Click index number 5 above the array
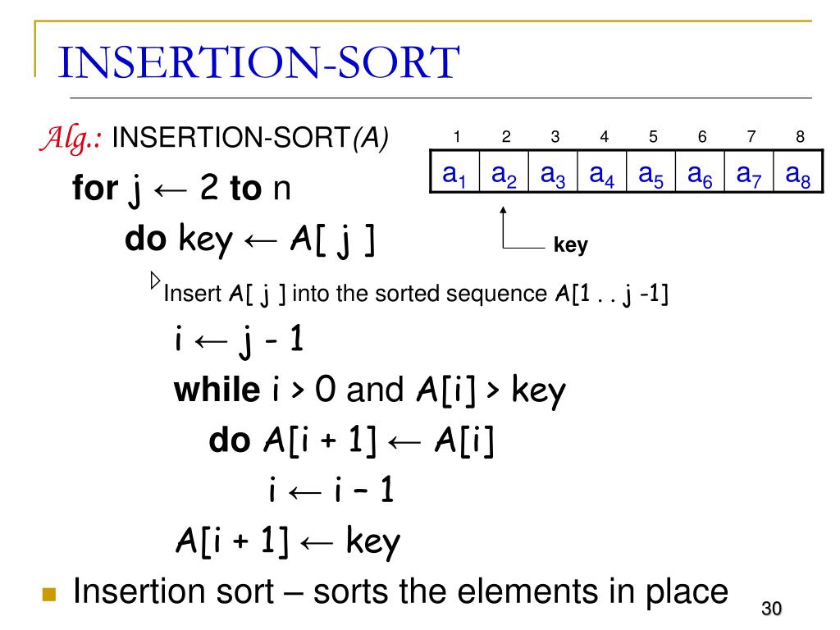The image size is (840, 630). [653, 137]
